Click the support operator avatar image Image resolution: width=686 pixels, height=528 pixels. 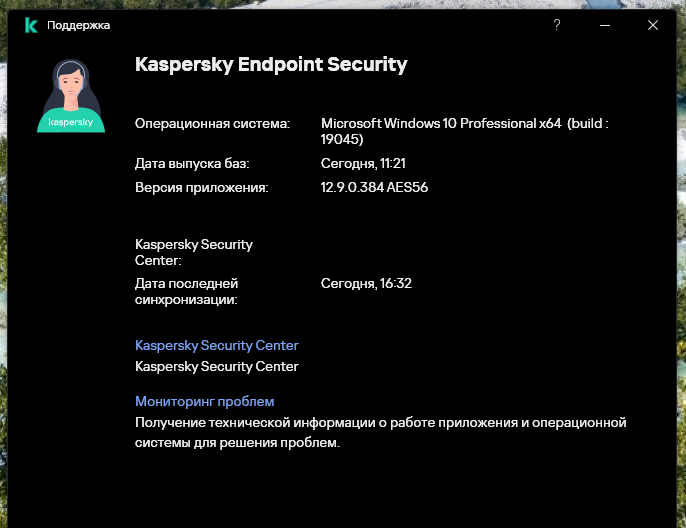tap(71, 96)
